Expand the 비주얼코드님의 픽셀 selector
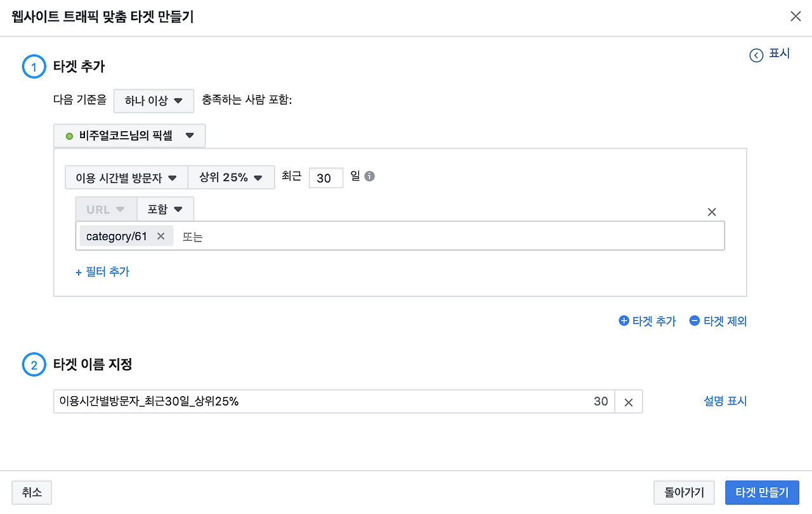The image size is (812, 514). (129, 136)
